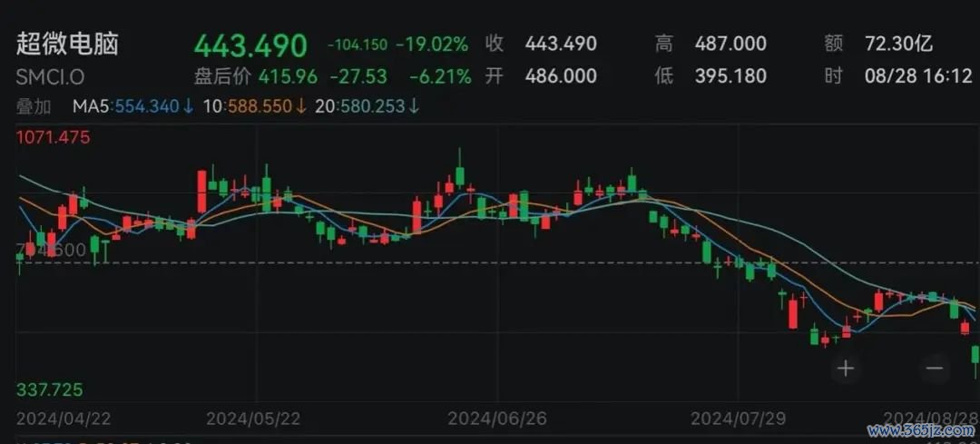Click the after-hours price 415.96
This screenshot has width=980, height=444.
click(x=289, y=76)
